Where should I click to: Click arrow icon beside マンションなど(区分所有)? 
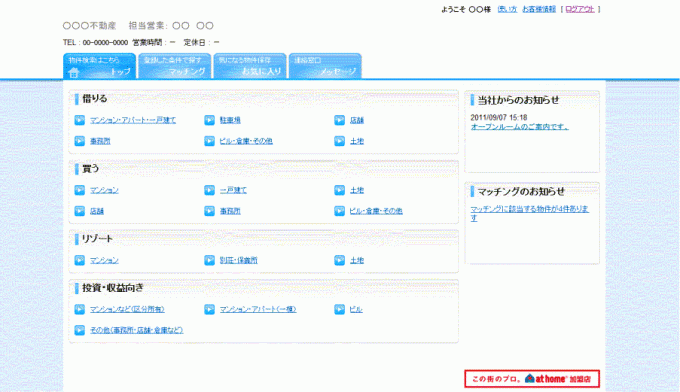tap(79, 309)
